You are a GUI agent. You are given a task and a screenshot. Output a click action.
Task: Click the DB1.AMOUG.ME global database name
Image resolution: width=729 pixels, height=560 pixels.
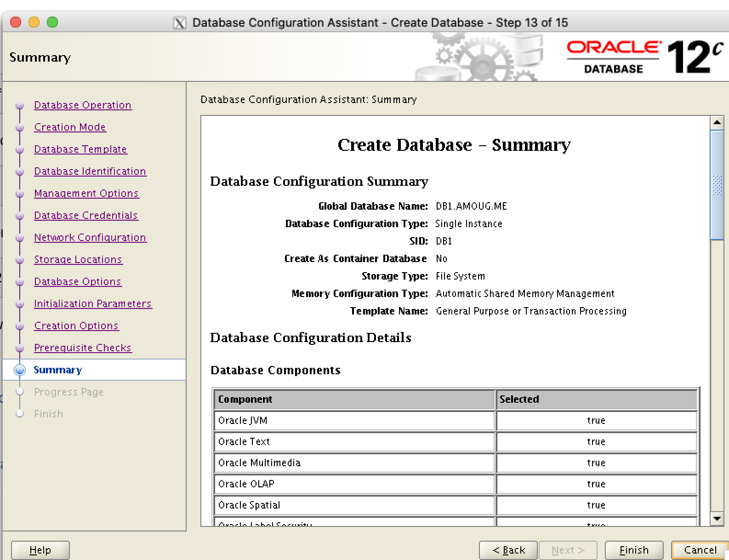471,206
